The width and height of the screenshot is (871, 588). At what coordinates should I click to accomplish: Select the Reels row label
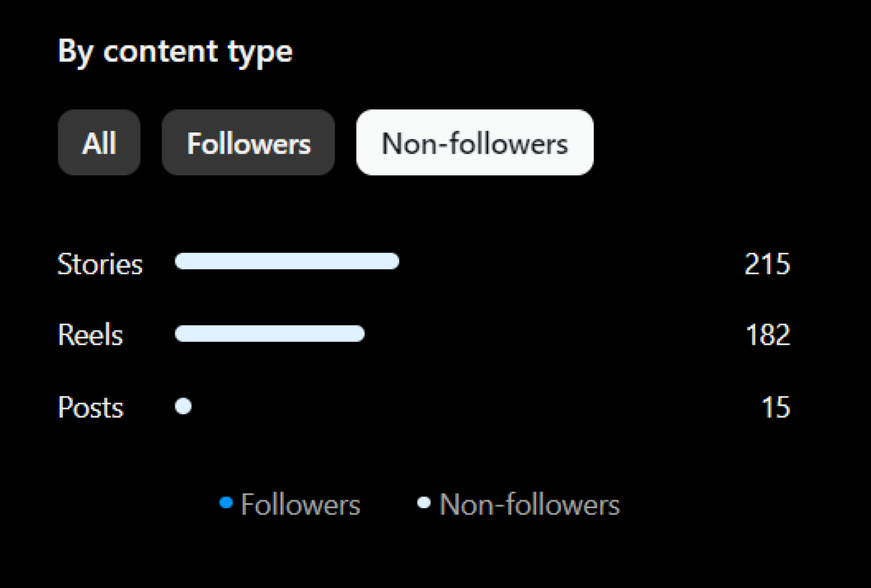(x=90, y=335)
